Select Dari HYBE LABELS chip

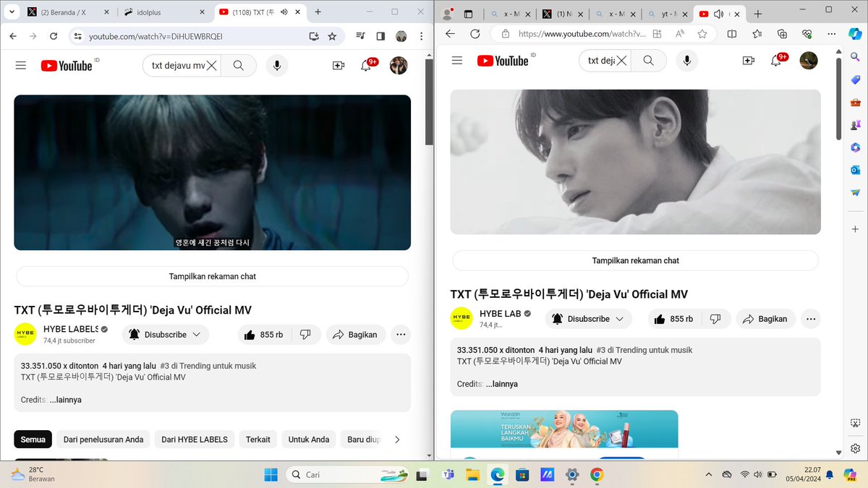pyautogui.click(x=195, y=440)
